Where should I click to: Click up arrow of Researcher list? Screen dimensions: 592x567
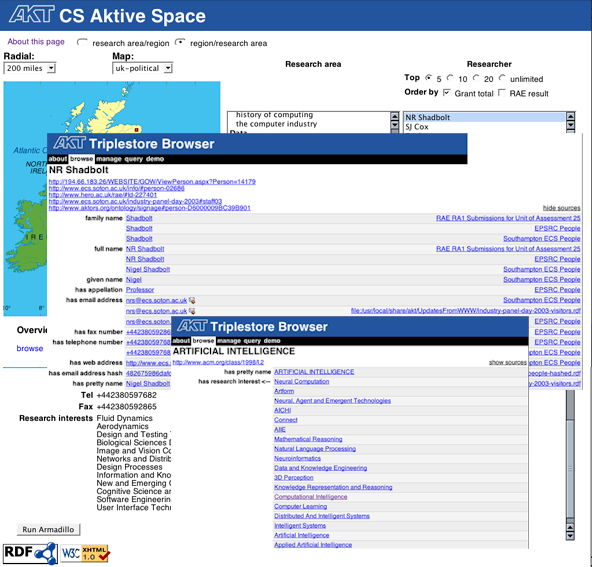click(x=570, y=116)
